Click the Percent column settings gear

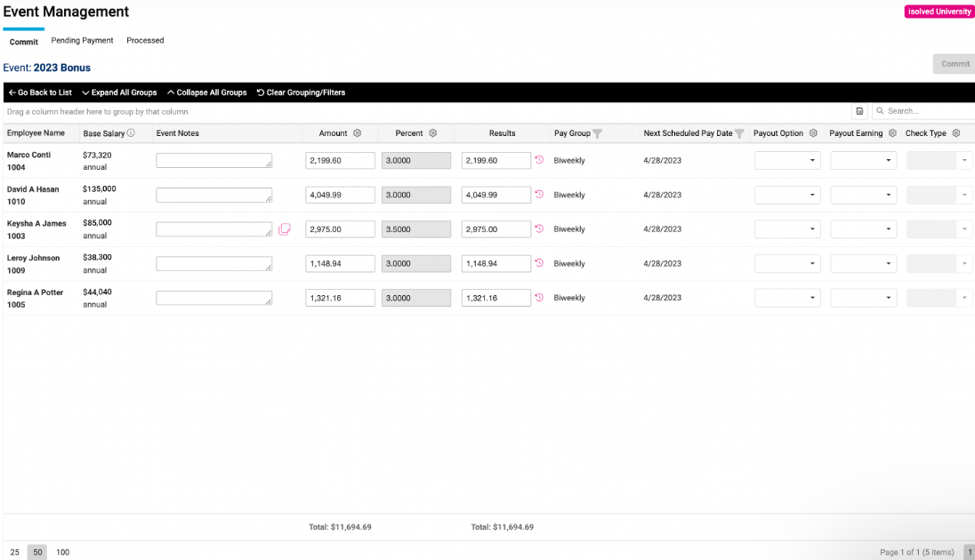(433, 133)
